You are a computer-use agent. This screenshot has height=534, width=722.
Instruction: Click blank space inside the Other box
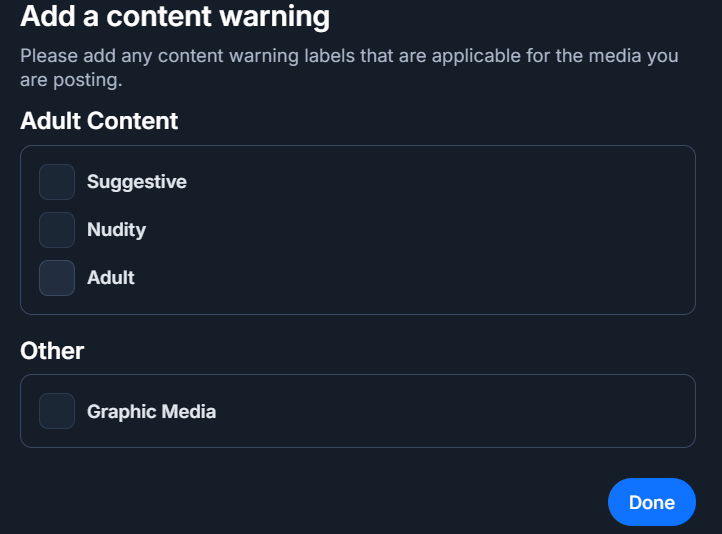450,411
